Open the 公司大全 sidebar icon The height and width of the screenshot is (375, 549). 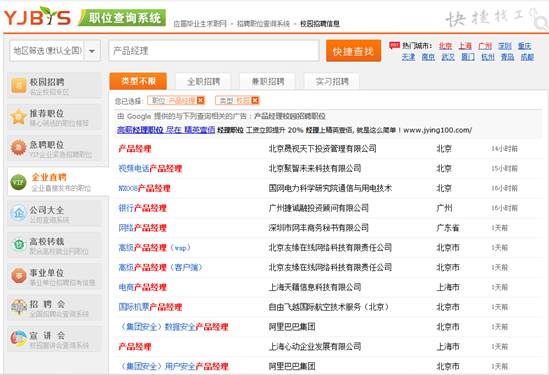[x=19, y=213]
